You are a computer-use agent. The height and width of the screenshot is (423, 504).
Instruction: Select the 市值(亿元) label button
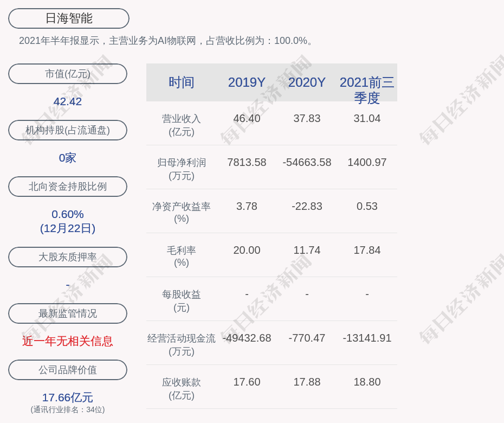(x=68, y=74)
